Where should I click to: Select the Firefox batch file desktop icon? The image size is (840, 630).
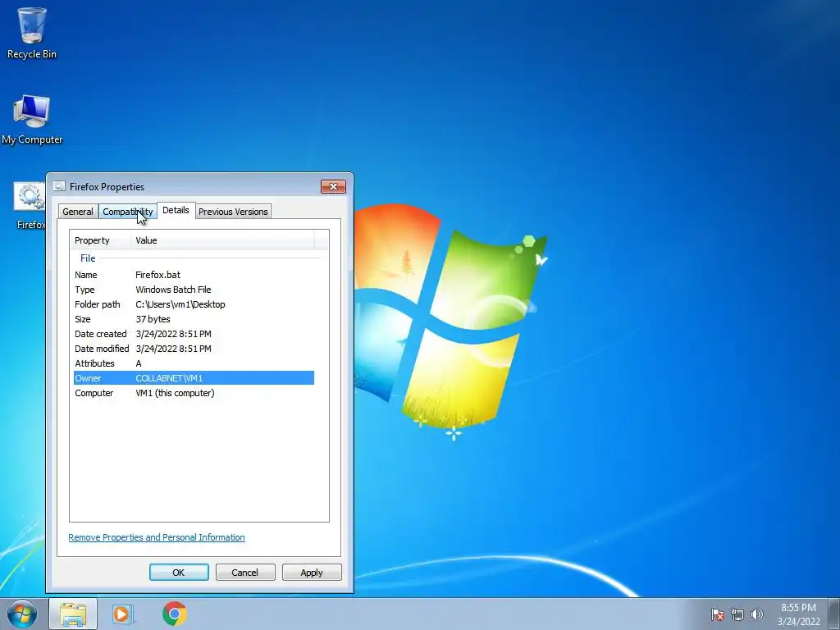pyautogui.click(x=30, y=206)
